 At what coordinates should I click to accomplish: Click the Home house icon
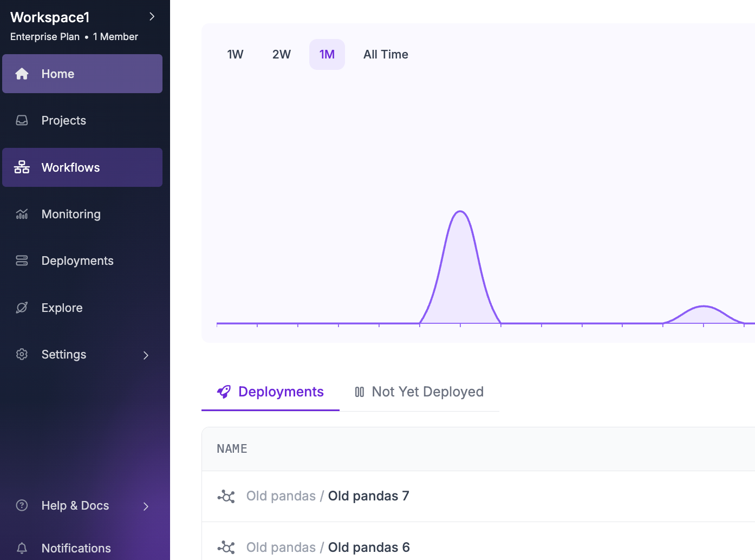coord(22,74)
